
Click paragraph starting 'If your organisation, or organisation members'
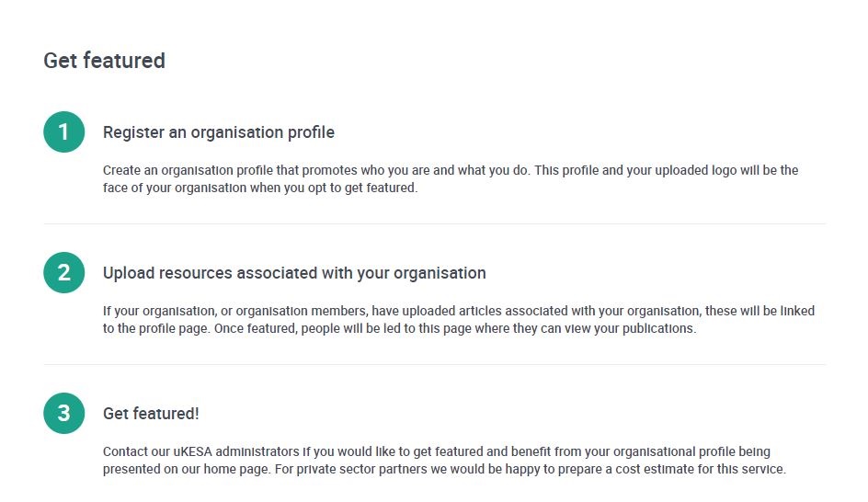(x=458, y=319)
